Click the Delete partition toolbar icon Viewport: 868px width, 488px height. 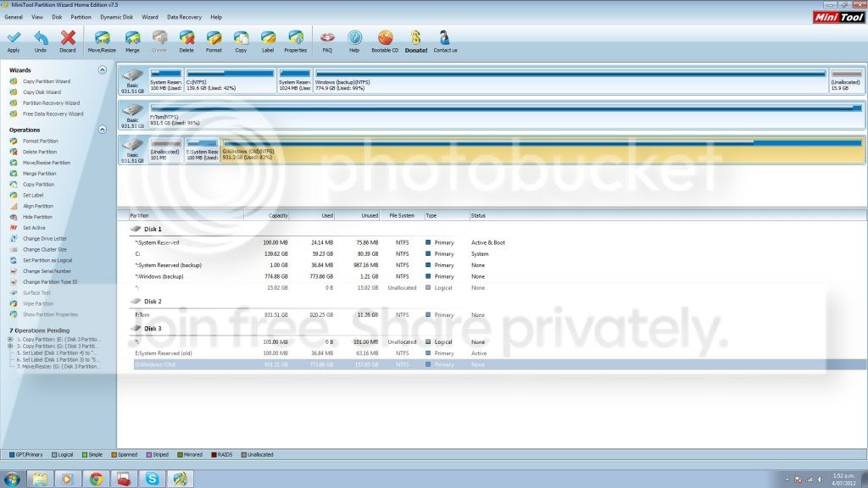pos(186,42)
